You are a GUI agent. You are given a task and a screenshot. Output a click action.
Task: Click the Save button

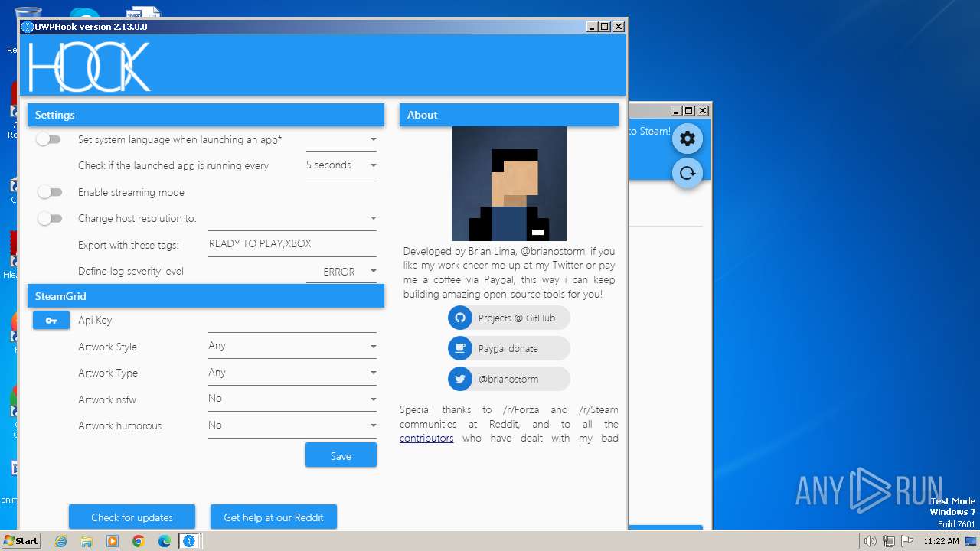point(341,455)
